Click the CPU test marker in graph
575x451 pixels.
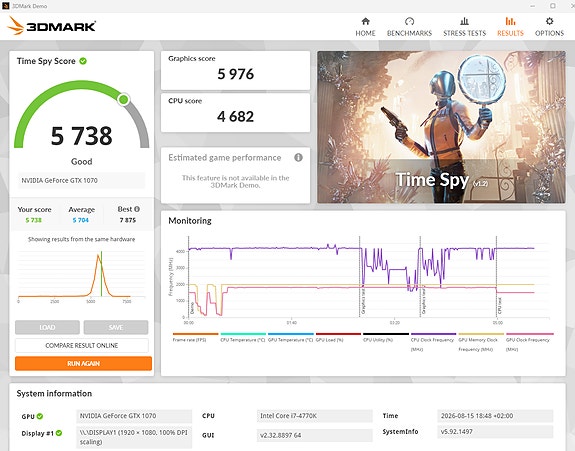(500, 306)
